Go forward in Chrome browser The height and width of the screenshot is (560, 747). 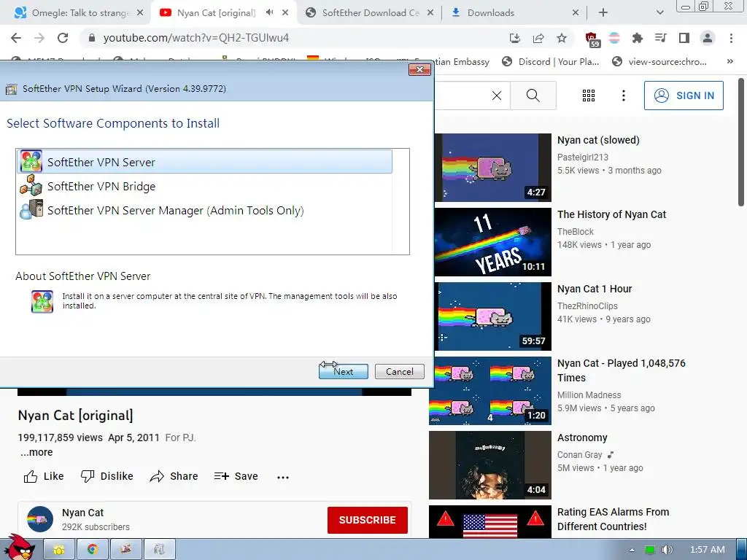39,38
